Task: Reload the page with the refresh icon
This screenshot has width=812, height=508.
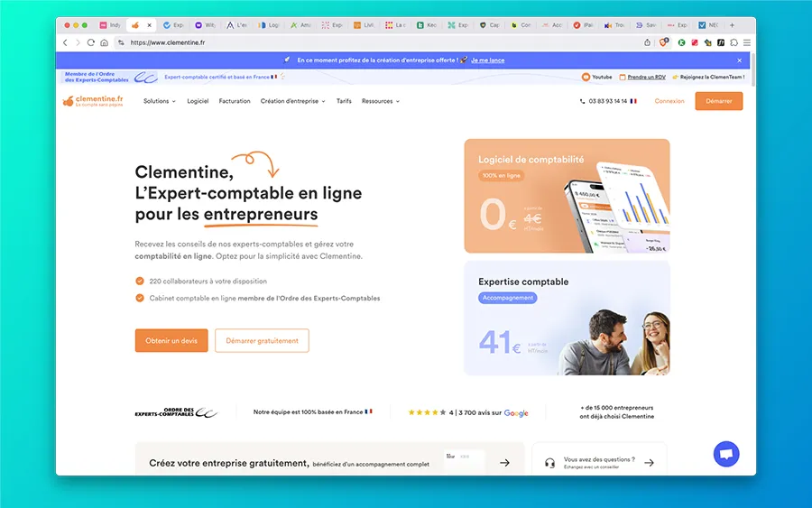Action: tap(90, 42)
